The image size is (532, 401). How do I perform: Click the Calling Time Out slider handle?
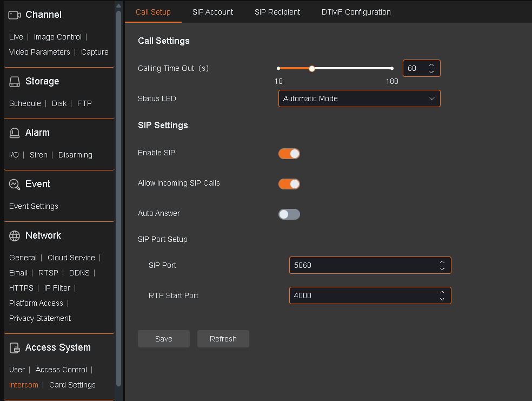pyautogui.click(x=312, y=68)
